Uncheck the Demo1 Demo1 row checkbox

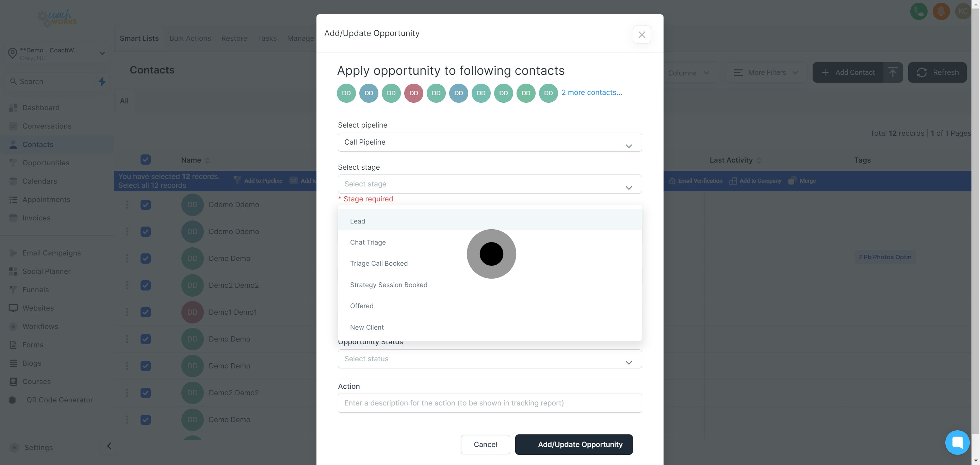coord(145,312)
